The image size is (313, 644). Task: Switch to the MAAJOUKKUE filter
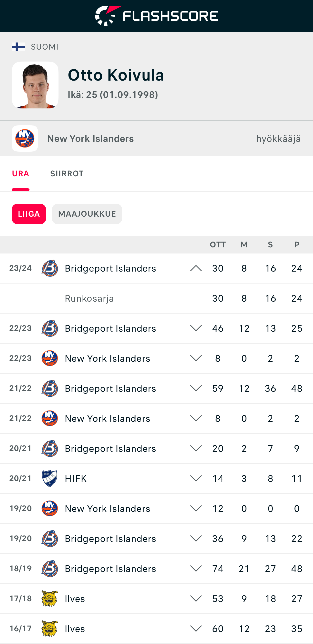coord(87,214)
